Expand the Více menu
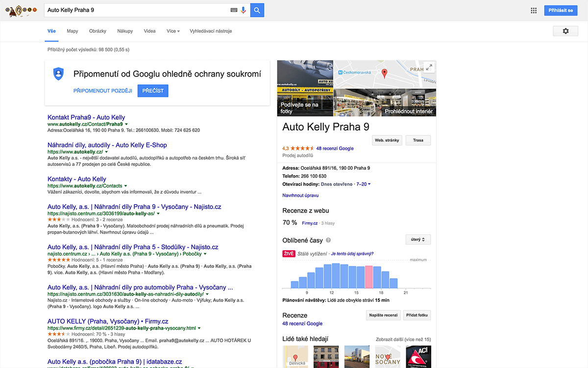Viewport: 588px width, 368px height. click(173, 31)
